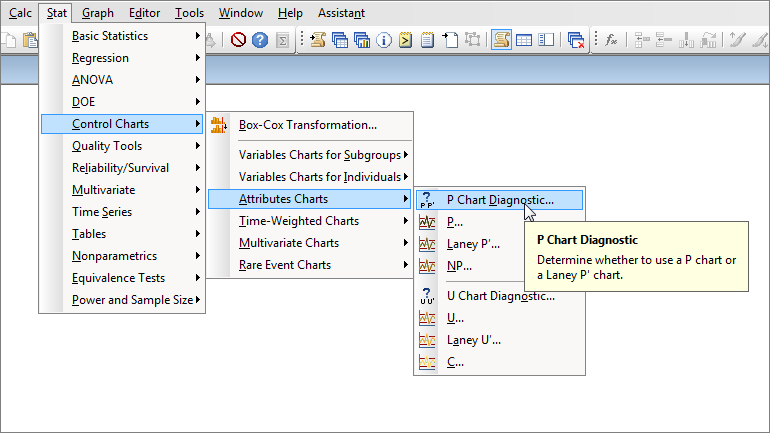Viewport: 770px width, 433px height.
Task: Click the Session info (i) toolbar icon
Action: 384,40
